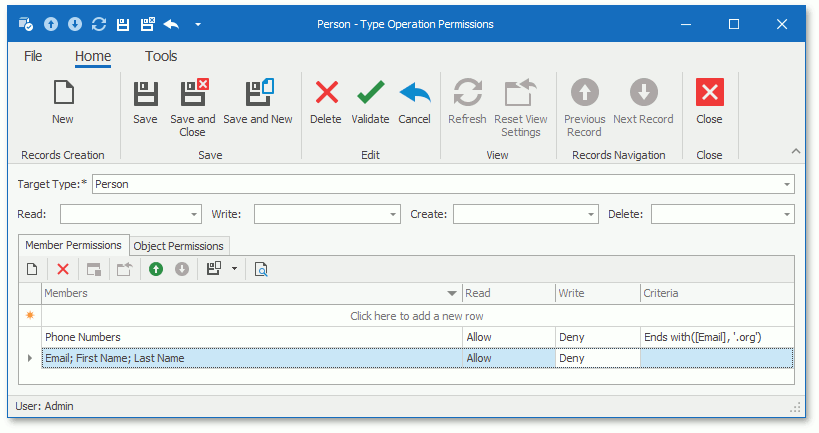Click the green Validate checkmark icon
Screen dimensions: 819x433
click(370, 92)
